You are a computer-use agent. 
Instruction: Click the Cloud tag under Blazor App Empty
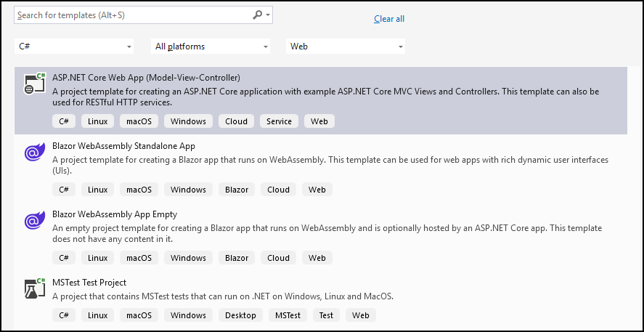point(278,258)
